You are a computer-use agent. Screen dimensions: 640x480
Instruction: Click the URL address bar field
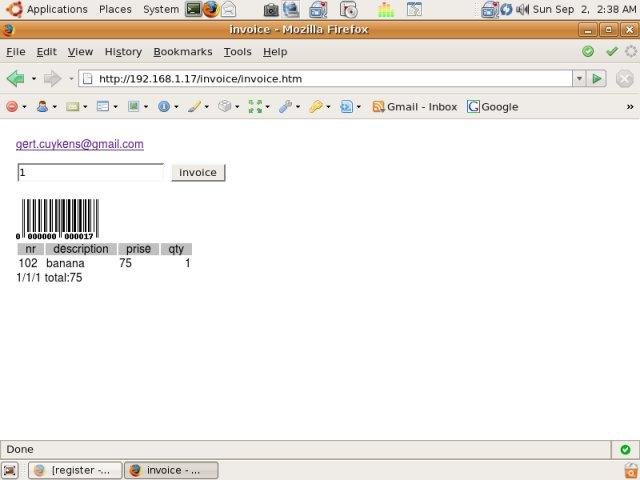coord(325,78)
